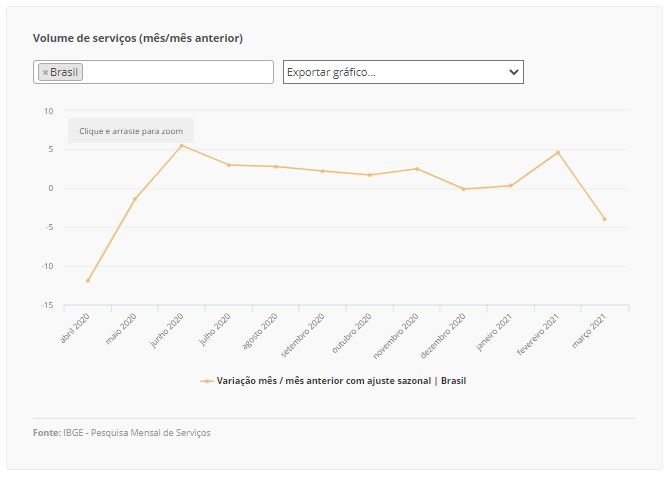Select the janeiro 2021 data point

(x=511, y=186)
